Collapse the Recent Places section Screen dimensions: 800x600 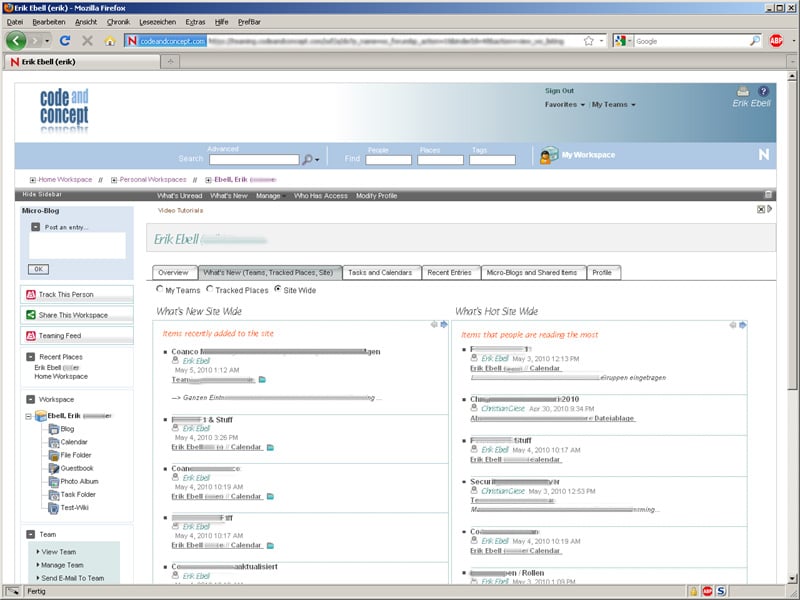coord(31,357)
